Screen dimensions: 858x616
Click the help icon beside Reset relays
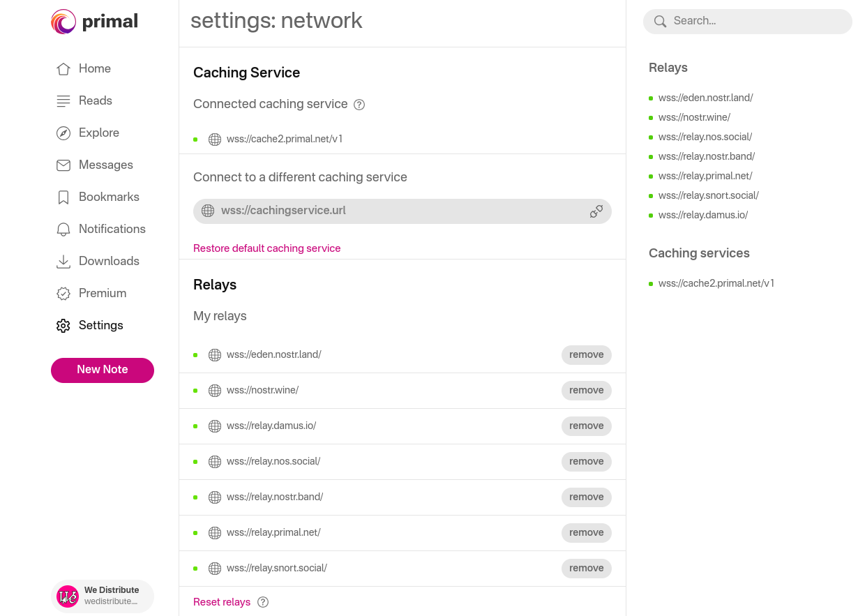[x=263, y=602]
